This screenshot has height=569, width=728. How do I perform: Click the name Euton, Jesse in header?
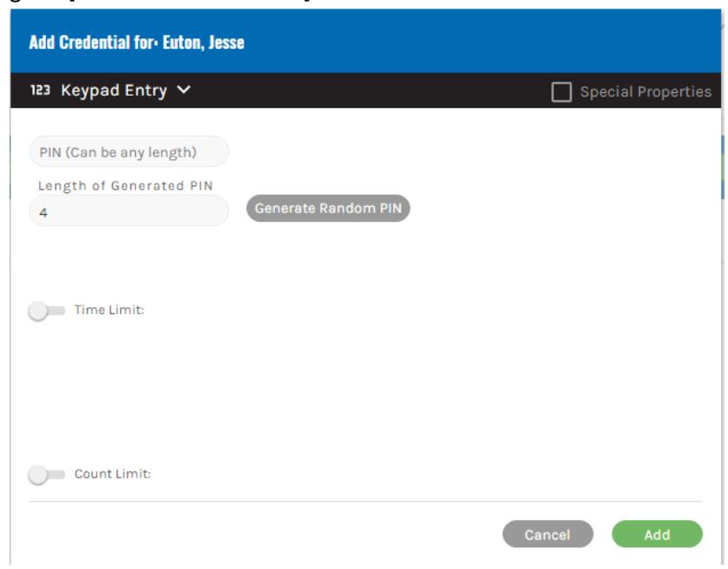pyautogui.click(x=204, y=43)
